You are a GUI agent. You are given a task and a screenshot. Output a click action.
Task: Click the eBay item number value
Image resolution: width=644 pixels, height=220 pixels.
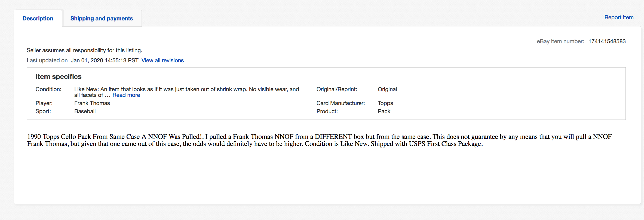607,41
